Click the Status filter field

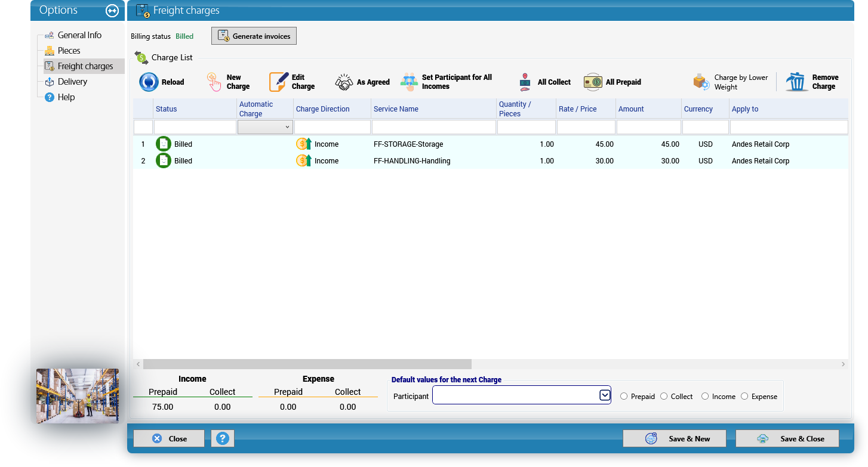(x=195, y=127)
